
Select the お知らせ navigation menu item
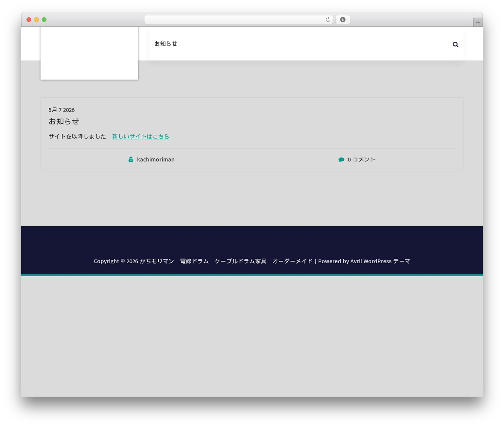(x=166, y=44)
